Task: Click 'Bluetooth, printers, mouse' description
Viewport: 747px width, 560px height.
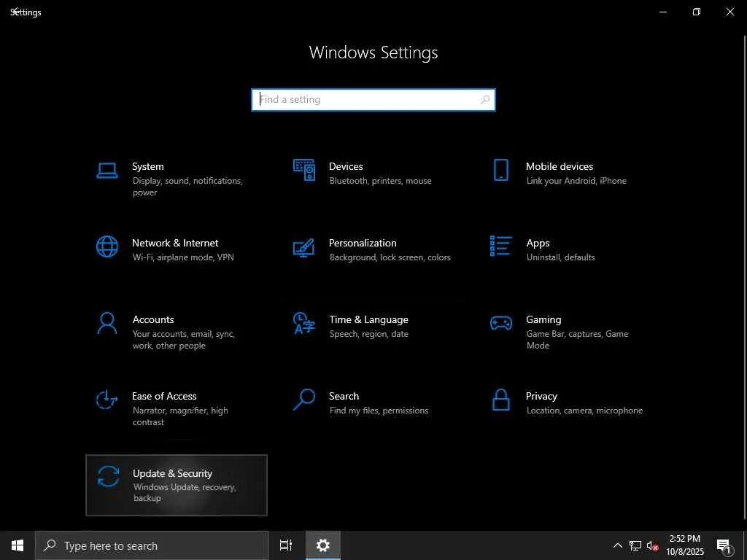Action: coord(380,181)
